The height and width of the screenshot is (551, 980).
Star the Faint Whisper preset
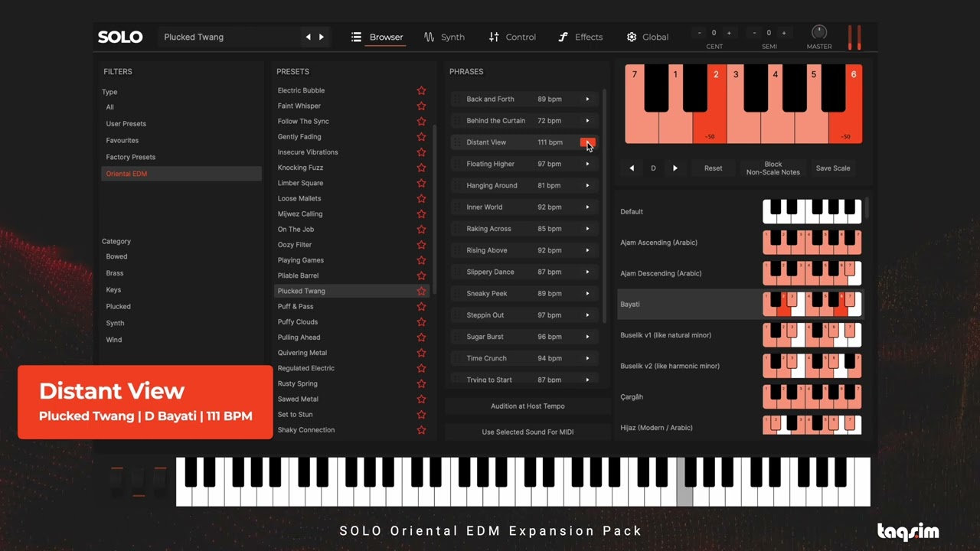click(421, 106)
